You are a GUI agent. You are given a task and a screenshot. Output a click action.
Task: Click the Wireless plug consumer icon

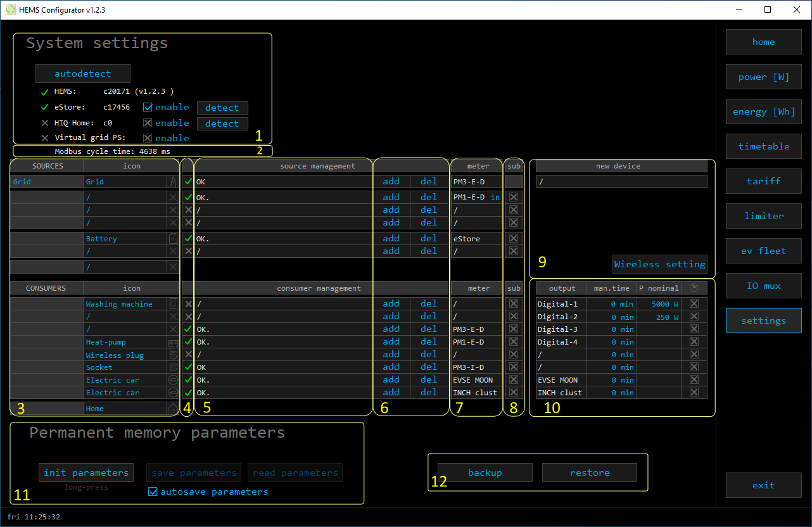[173, 355]
